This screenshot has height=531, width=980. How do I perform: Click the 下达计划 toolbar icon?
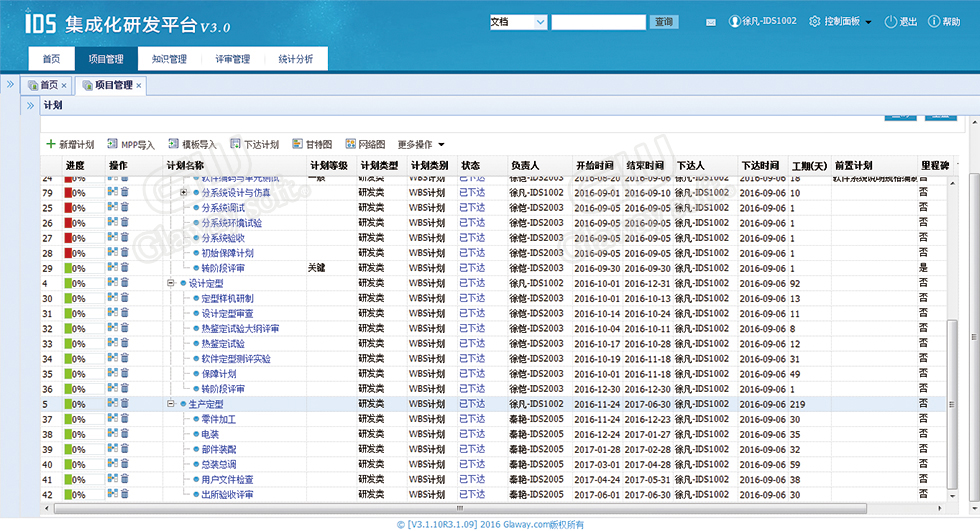pyautogui.click(x=236, y=144)
